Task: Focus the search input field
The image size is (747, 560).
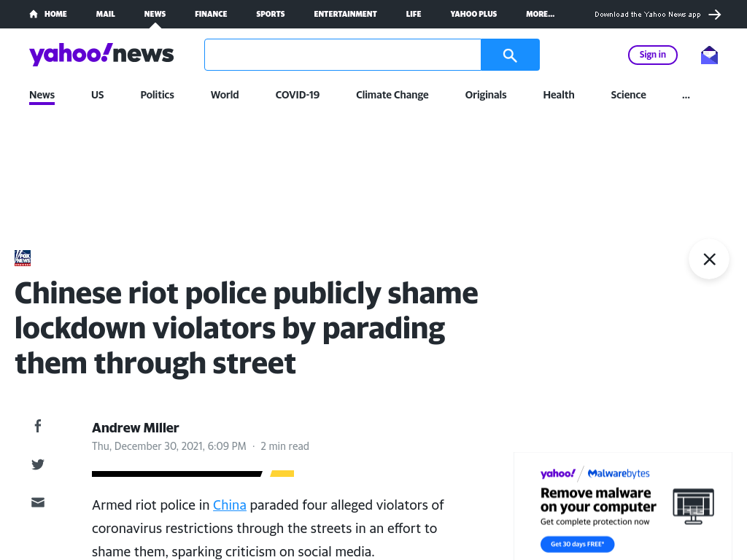Action: (x=343, y=55)
